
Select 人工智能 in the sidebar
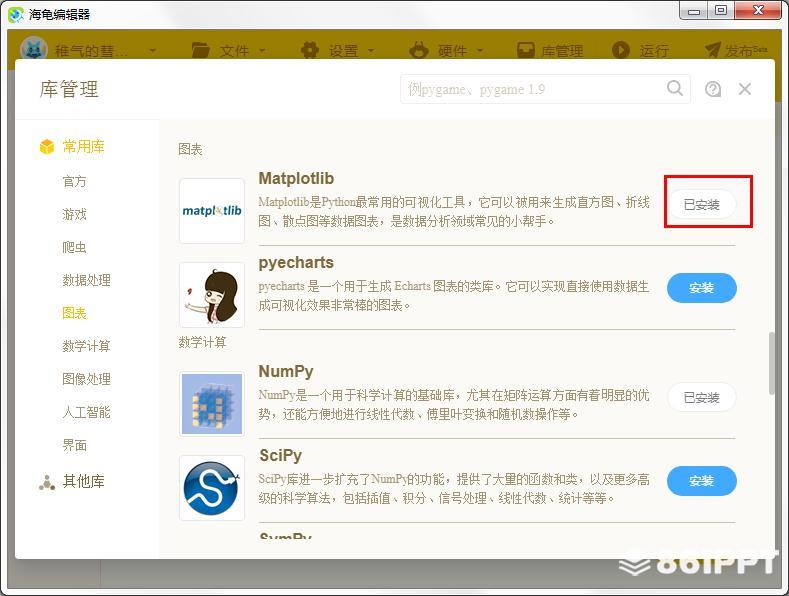(x=87, y=412)
